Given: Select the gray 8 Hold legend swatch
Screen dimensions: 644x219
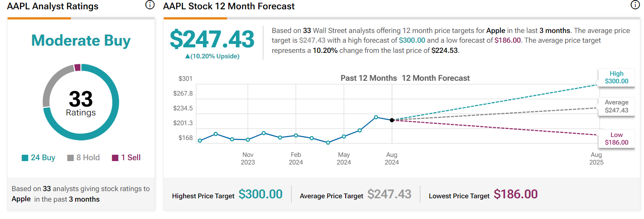Looking at the screenshot, I should click(x=70, y=158).
